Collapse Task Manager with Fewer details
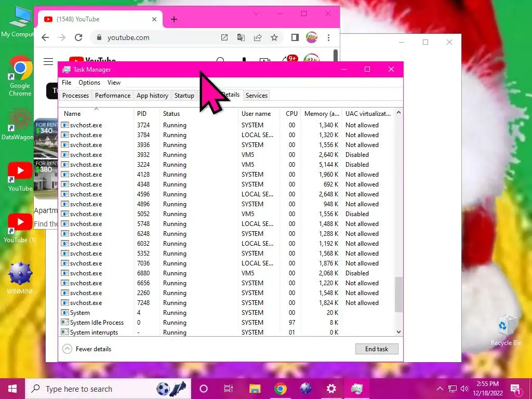 click(87, 349)
